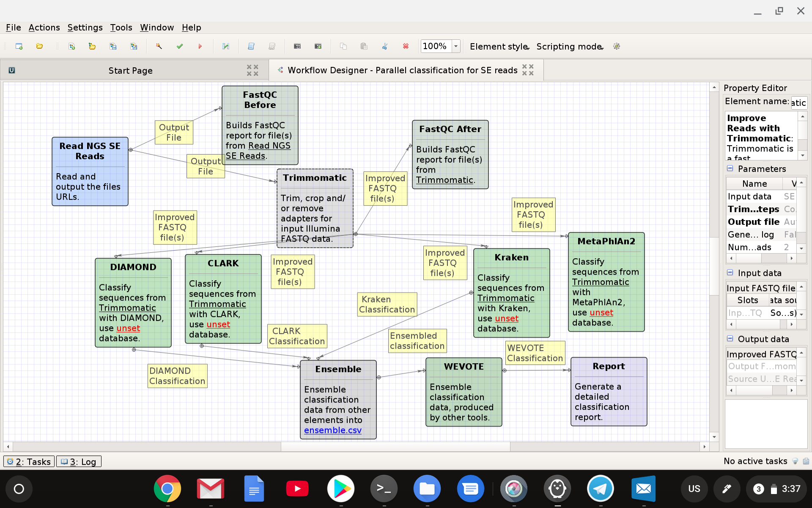The image size is (812, 508).
Task: Open the Tasks panel button
Action: click(x=29, y=461)
